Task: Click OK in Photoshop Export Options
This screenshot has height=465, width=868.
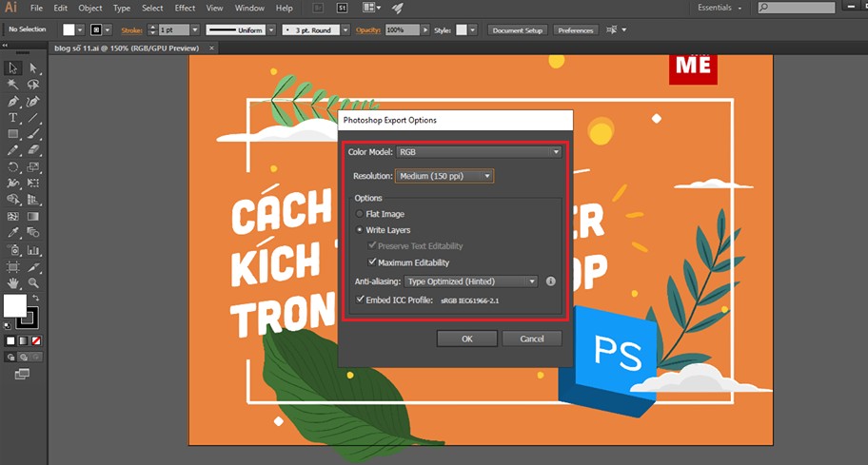Action: [x=466, y=339]
